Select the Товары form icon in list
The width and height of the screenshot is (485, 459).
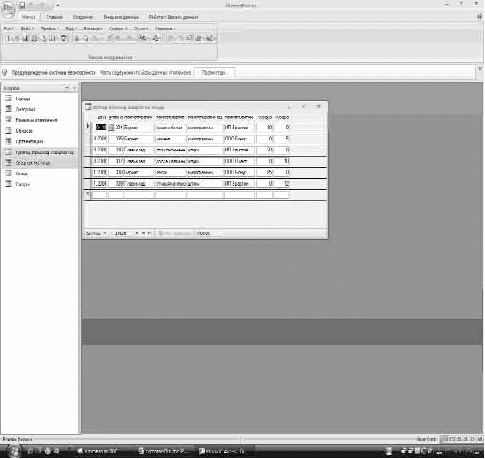[9, 184]
